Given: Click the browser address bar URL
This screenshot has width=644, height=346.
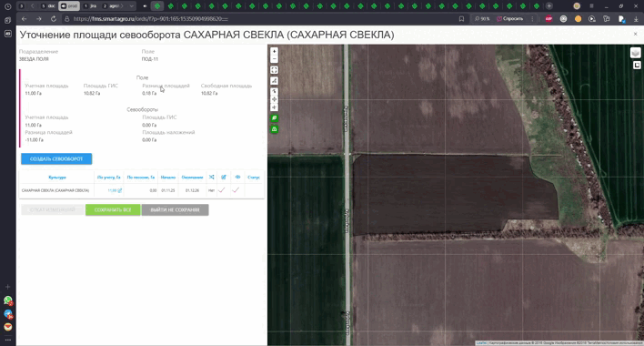Looking at the screenshot, I should (151, 19).
